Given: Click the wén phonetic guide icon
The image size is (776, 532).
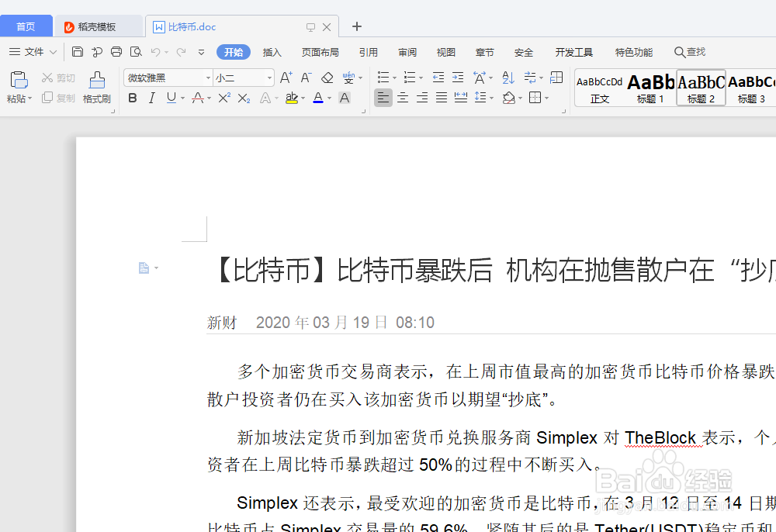Looking at the screenshot, I should click(x=349, y=78).
